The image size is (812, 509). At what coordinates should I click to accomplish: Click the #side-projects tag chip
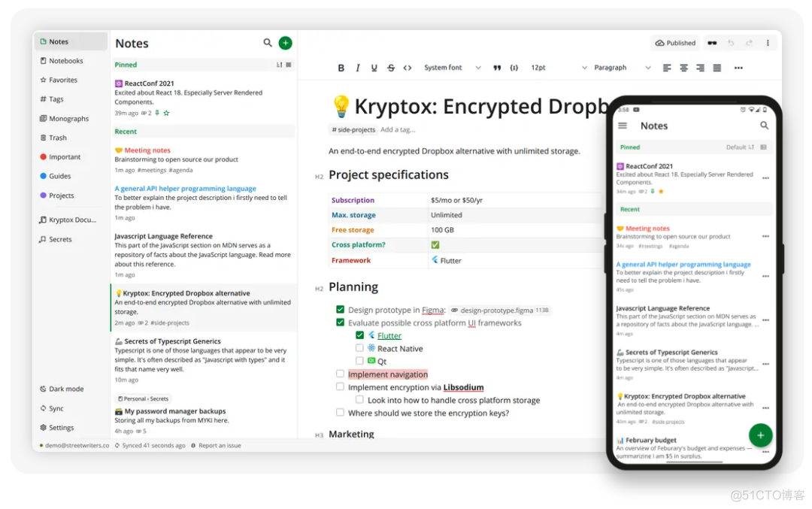click(x=353, y=129)
